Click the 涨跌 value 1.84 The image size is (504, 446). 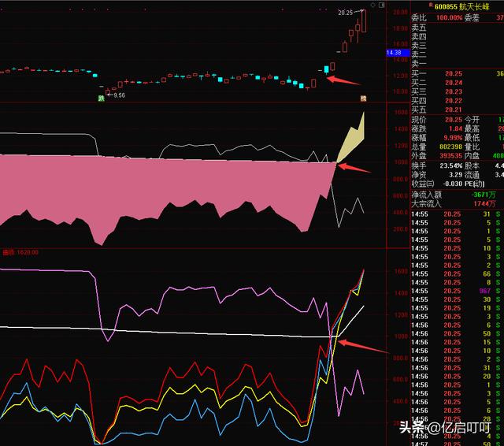(x=455, y=128)
